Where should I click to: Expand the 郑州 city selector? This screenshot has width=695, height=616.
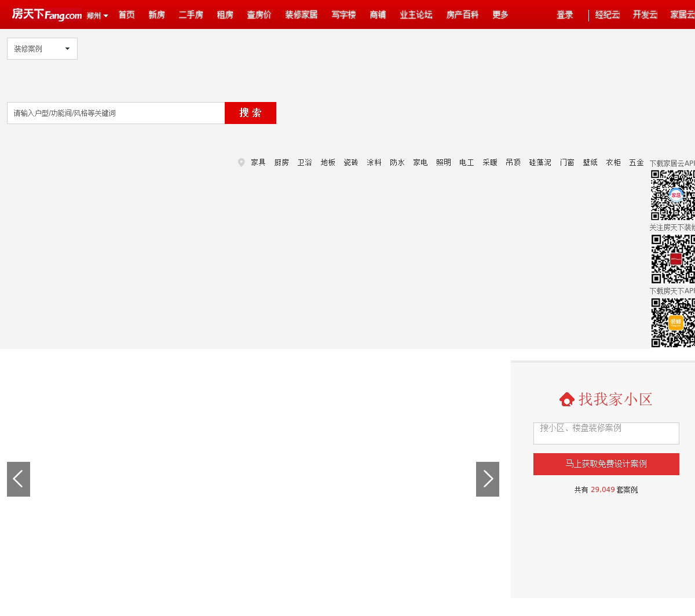click(x=97, y=16)
